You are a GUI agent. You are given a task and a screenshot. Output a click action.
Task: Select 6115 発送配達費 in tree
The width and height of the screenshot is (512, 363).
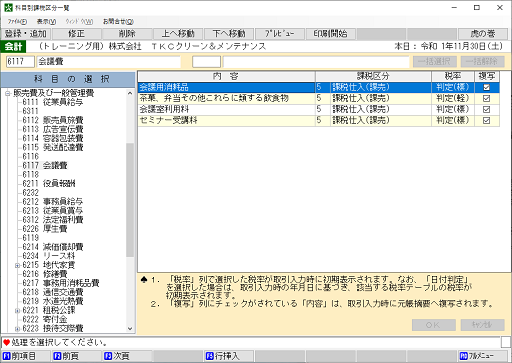(x=53, y=147)
